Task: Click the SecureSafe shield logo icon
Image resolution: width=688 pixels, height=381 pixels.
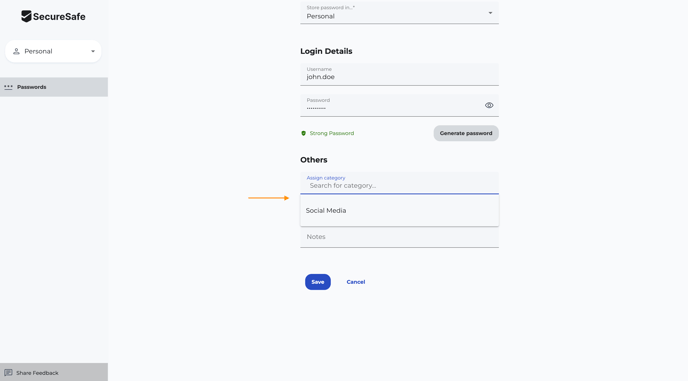Action: (26, 16)
